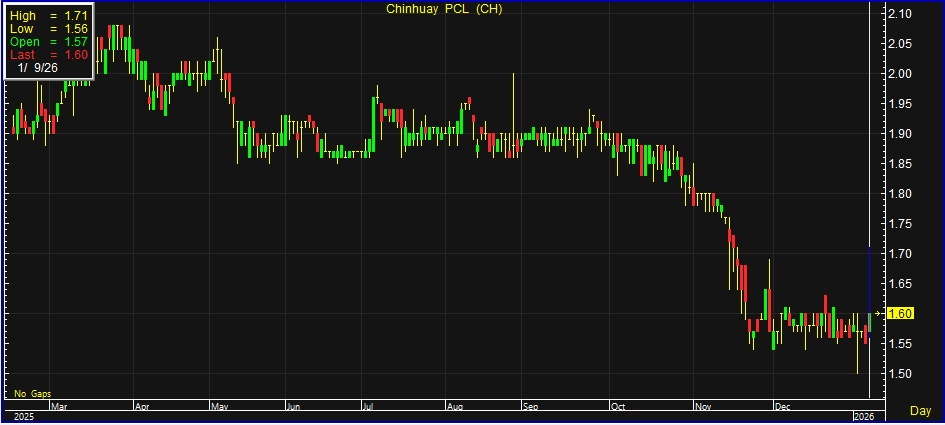Click the 1.80 level on the price axis
The image size is (945, 425).
click(x=901, y=194)
